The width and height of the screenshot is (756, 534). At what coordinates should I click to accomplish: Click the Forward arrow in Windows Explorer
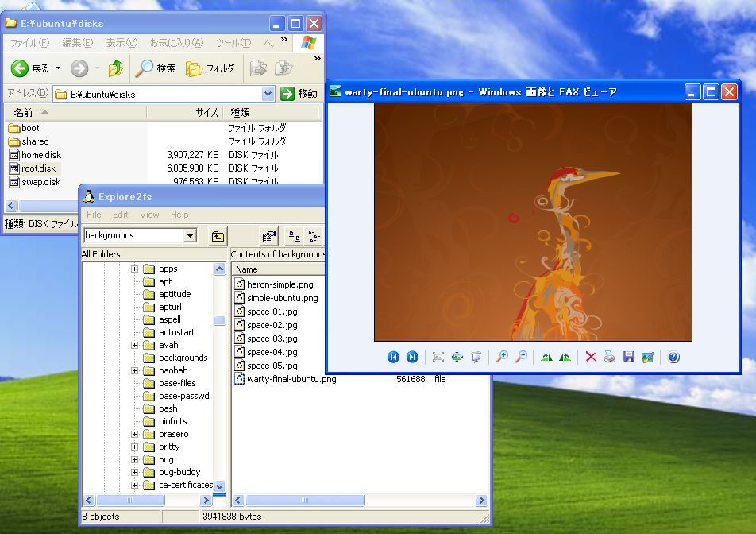point(79,68)
